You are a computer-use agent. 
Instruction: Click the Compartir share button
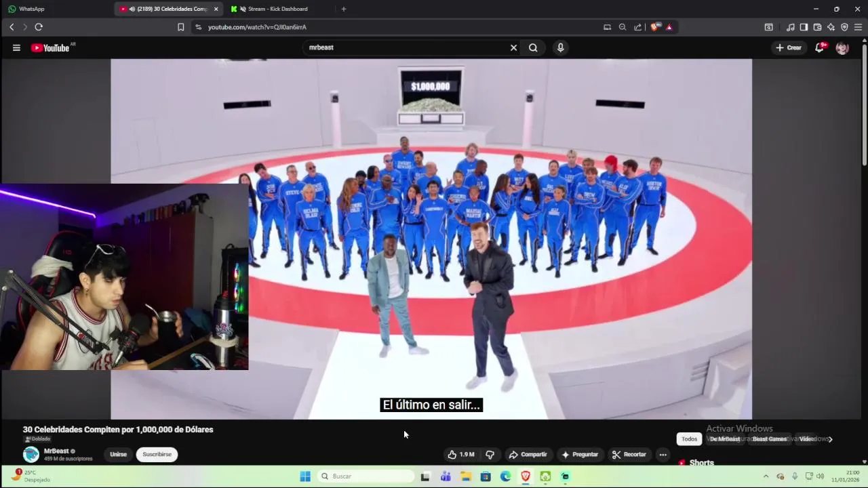click(x=528, y=454)
